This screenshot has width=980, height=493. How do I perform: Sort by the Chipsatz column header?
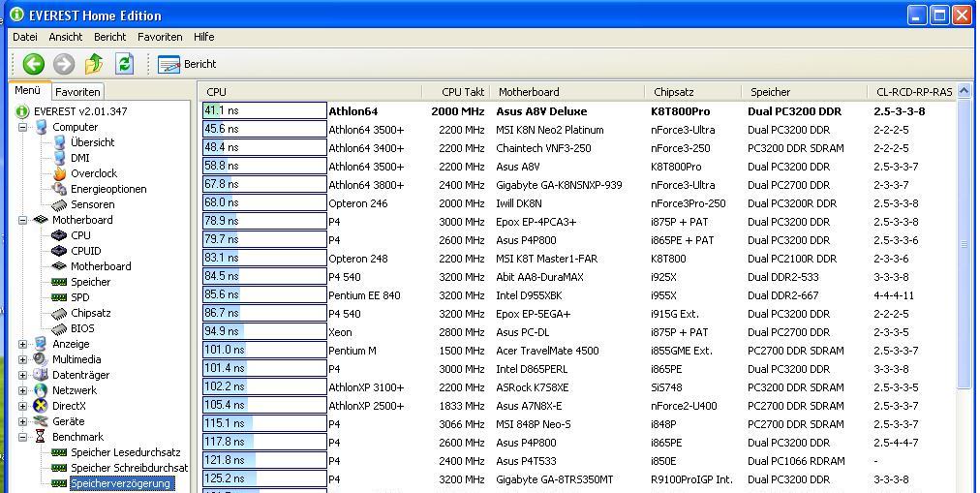[x=692, y=92]
